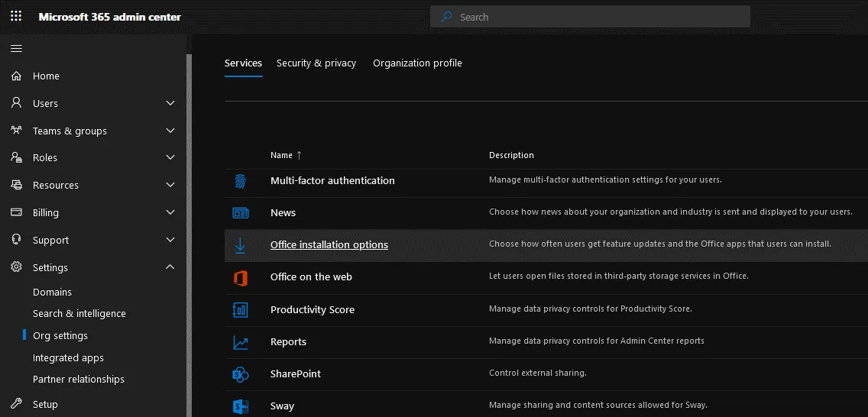This screenshot has width=868, height=417.
Task: Expand the Billing navigation chevron
Action: (170, 213)
